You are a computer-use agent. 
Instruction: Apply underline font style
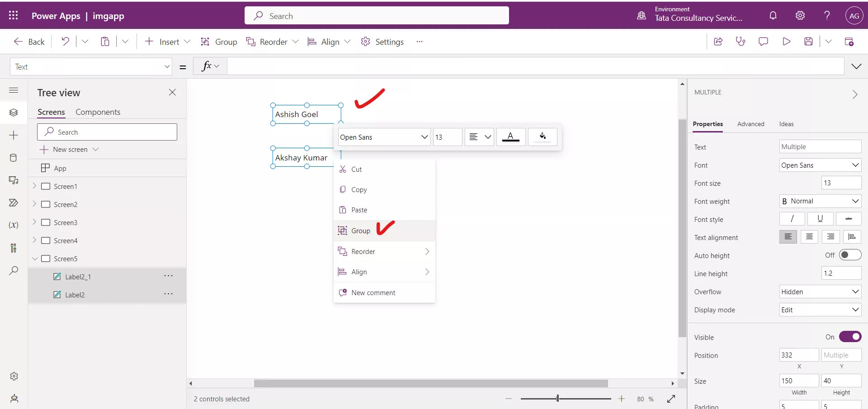(x=820, y=219)
